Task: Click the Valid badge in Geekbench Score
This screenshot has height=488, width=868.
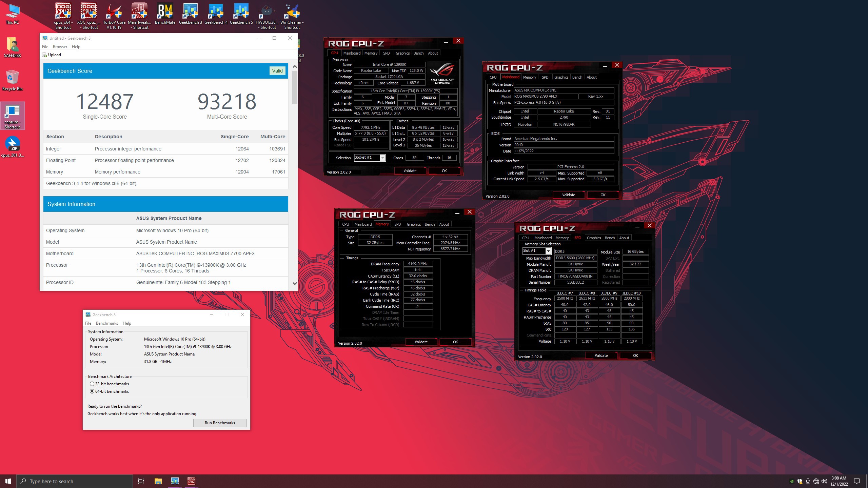Action: tap(277, 71)
